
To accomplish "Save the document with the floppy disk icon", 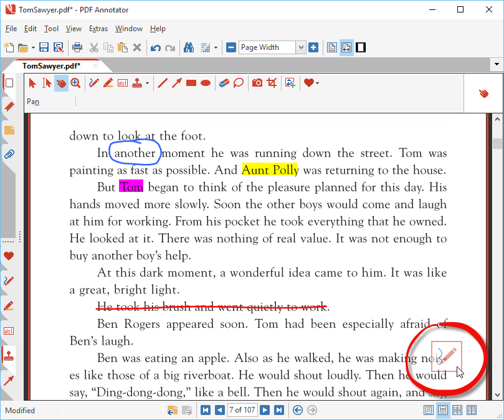I will coord(44,47).
